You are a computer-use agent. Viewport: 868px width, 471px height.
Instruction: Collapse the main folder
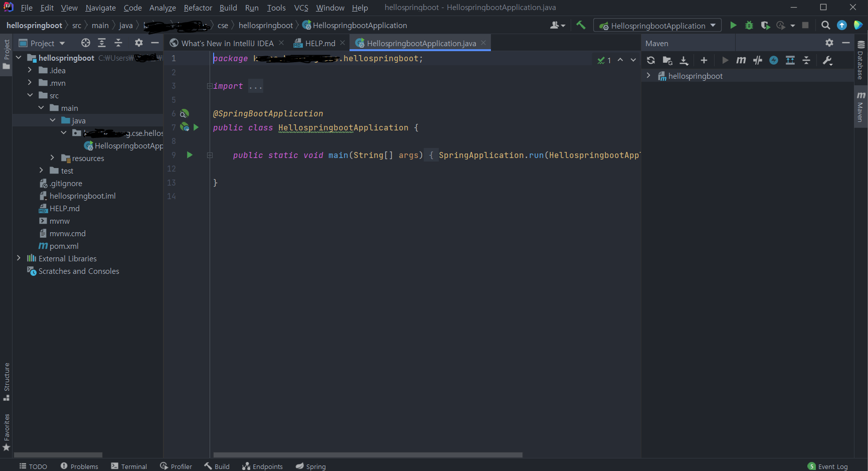41,108
